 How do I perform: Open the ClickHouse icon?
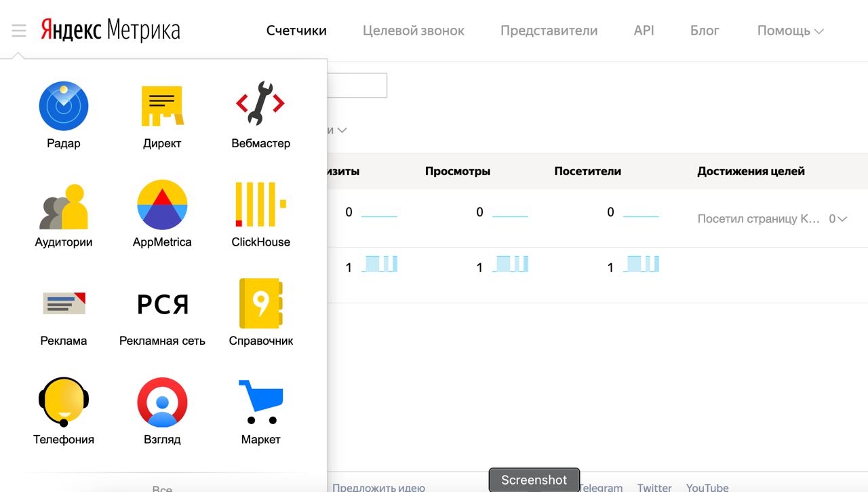click(x=260, y=204)
